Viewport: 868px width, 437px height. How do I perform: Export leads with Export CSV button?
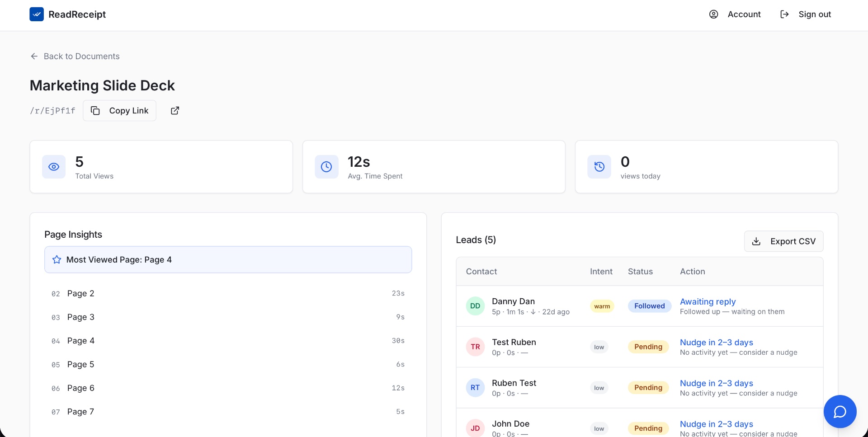(x=783, y=241)
